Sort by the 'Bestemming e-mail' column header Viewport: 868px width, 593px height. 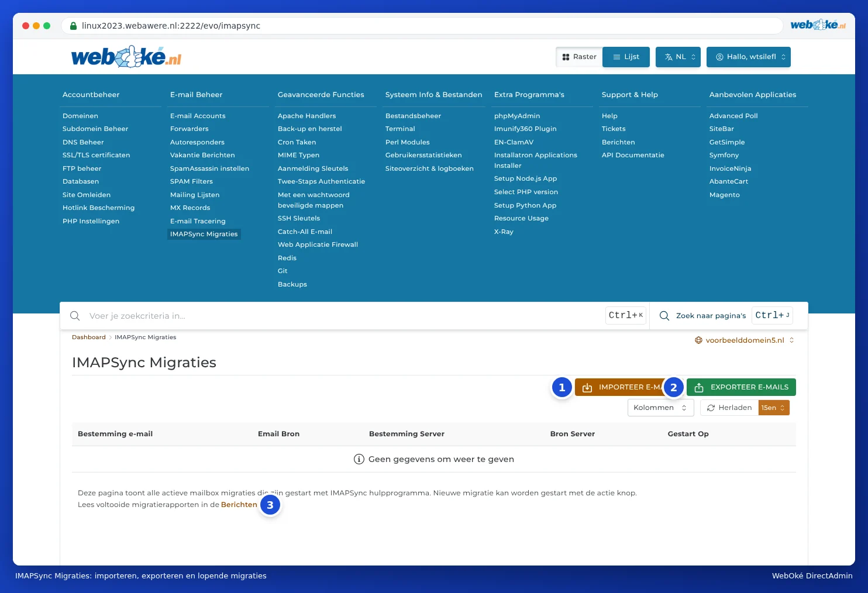tap(115, 434)
